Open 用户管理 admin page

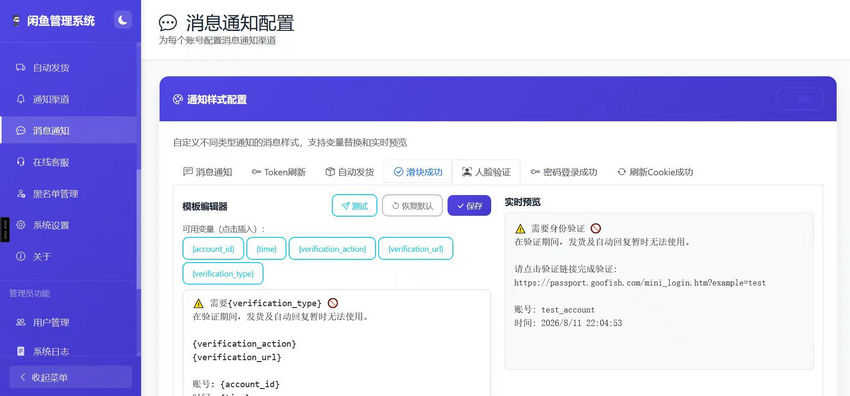(x=68, y=322)
